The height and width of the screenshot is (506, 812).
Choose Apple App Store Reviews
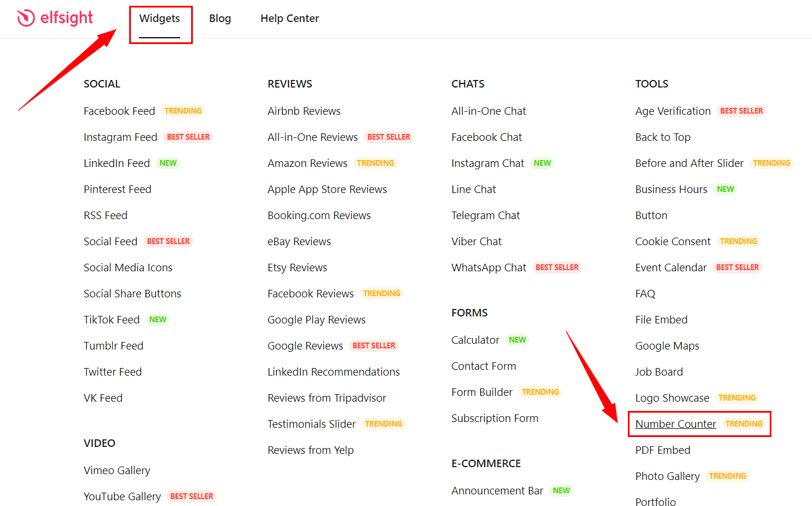(327, 189)
